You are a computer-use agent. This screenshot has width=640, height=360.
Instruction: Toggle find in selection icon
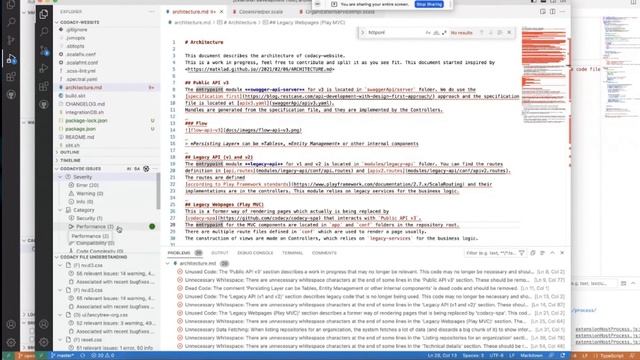(x=500, y=32)
